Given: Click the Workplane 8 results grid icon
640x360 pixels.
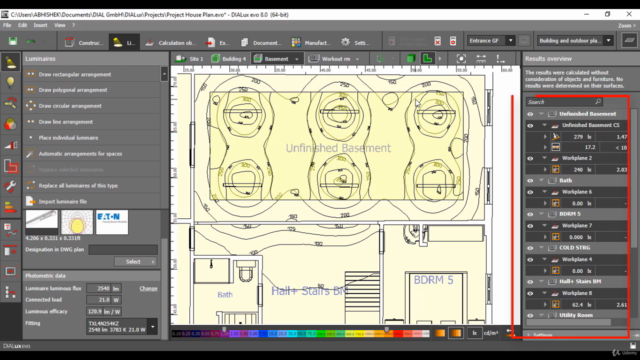Looking at the screenshot, I should pos(556,304).
